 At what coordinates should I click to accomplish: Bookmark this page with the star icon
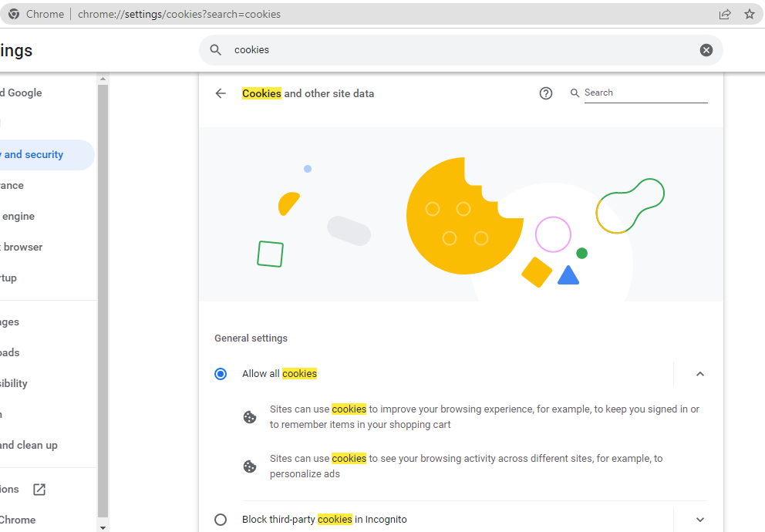point(750,14)
